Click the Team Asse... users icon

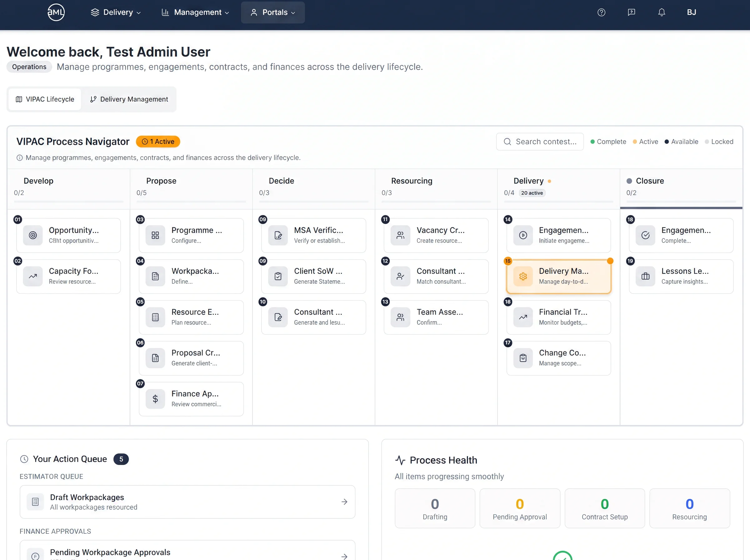[400, 317]
